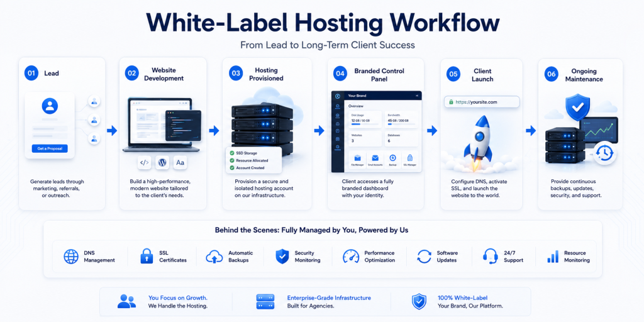Screen dimensions: 644x322
Task: Select the WordPress logo icon
Action: [x=162, y=163]
